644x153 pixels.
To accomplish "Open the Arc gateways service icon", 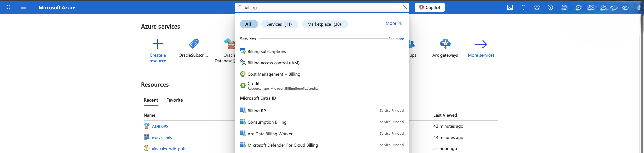I will coord(445,44).
